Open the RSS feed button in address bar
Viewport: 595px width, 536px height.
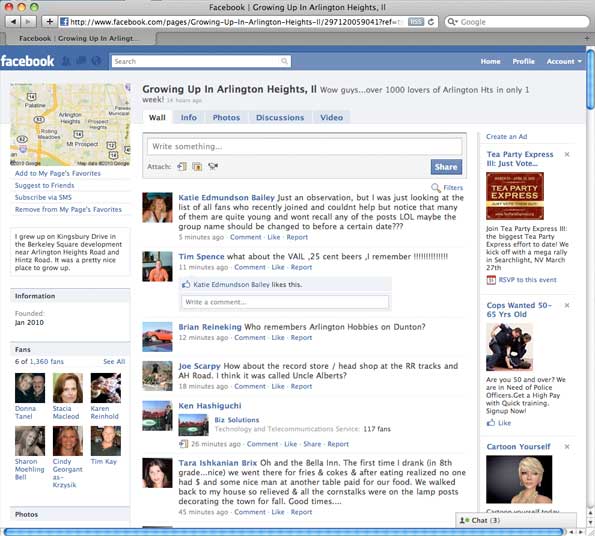[416, 22]
